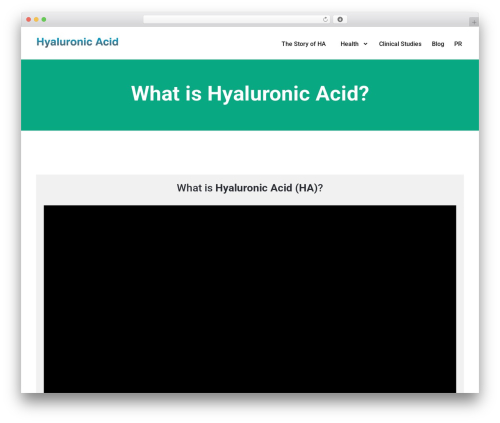Expand the Health dropdown chevron
Viewport: 500px width, 423px height.
point(365,44)
